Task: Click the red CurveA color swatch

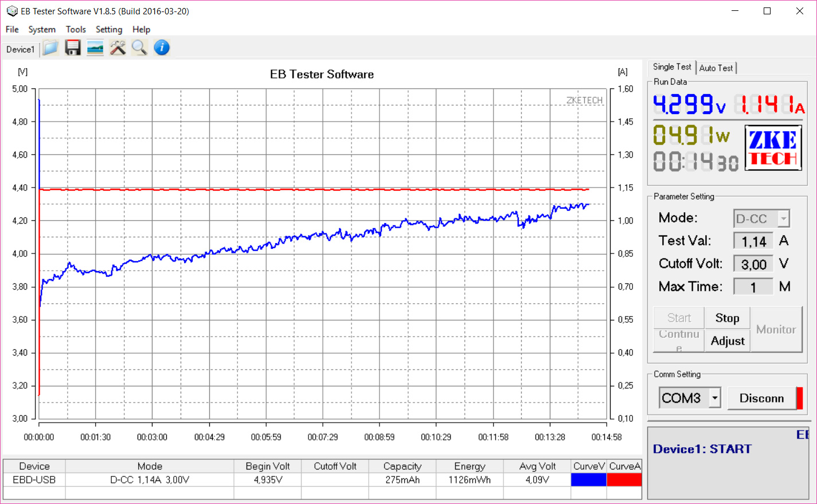Action: point(624,480)
